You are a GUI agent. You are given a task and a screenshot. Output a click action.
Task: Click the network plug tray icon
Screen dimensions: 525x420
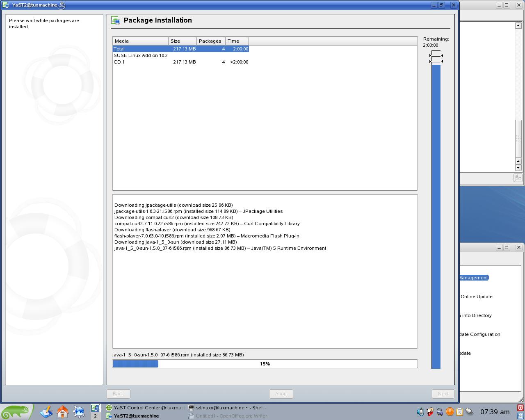(470, 412)
